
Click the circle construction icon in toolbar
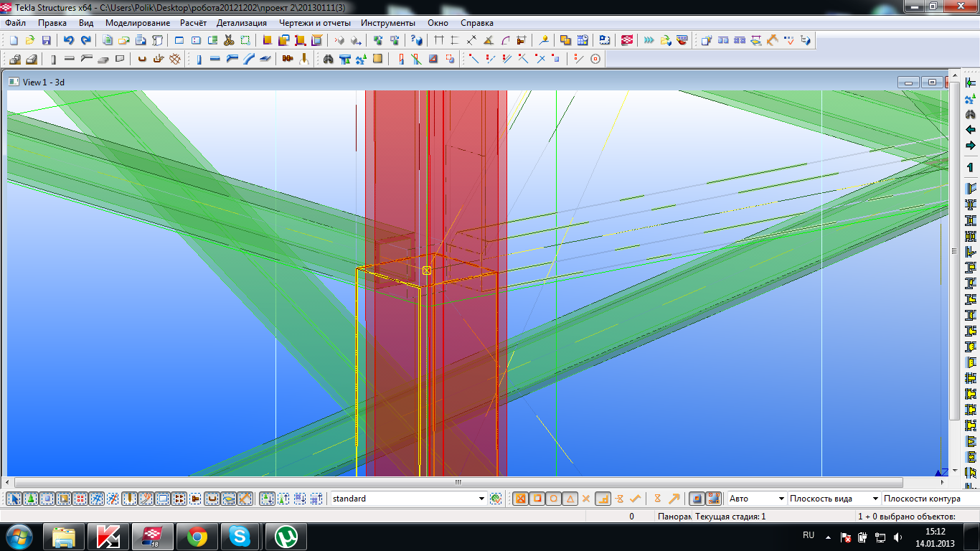[x=595, y=59]
